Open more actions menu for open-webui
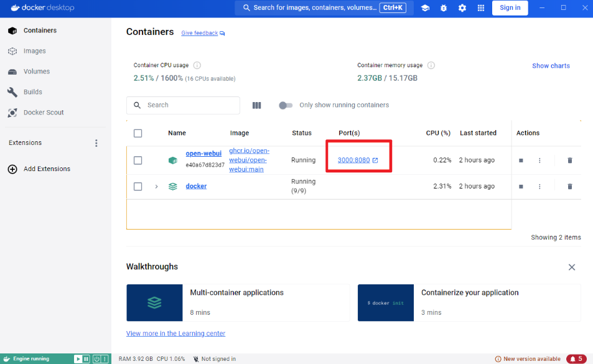 click(x=539, y=161)
